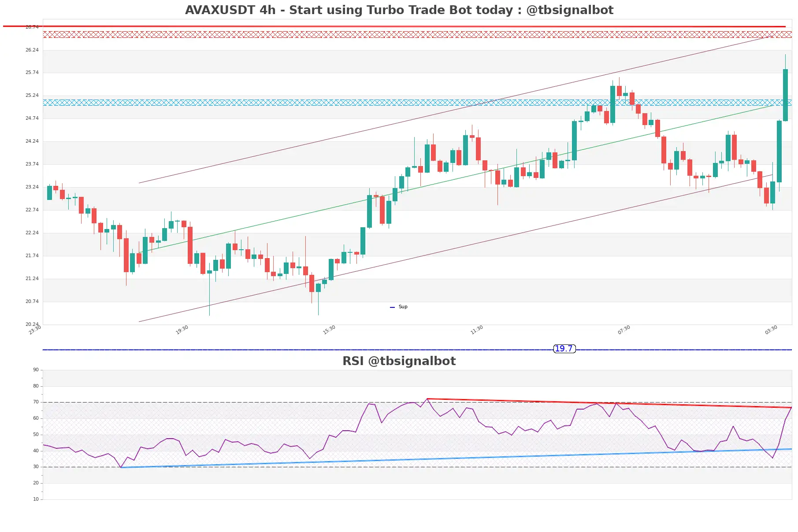Click the red hatched resistance zone
This screenshot has width=798, height=532.
click(x=417, y=34)
